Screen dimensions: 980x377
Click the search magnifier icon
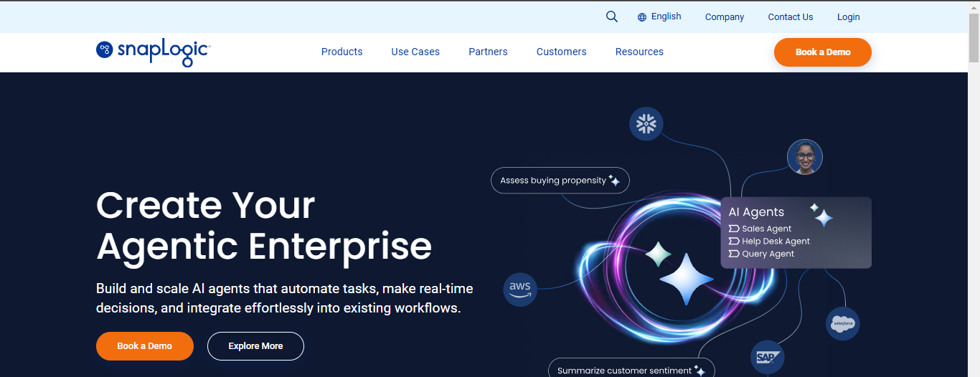tap(611, 16)
